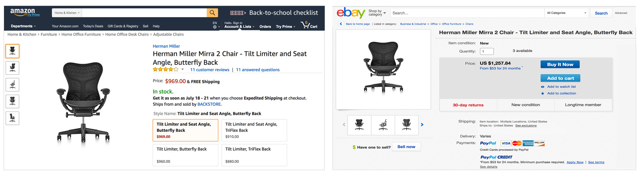The height and width of the screenshot is (177, 644).
Task: Select Tilt Limiter, TriFlex Back style option
Action: pos(254,155)
